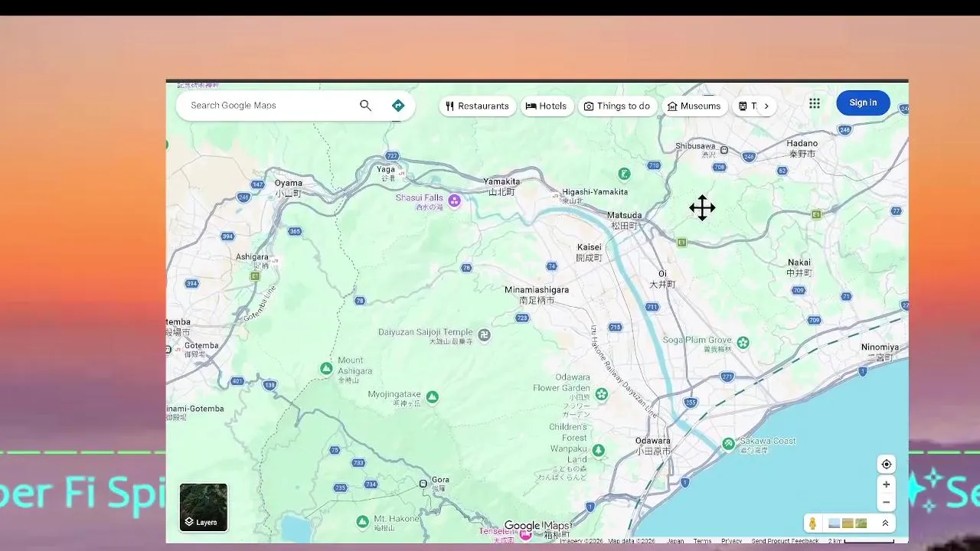This screenshot has height=551, width=980.
Task: Click the Gora station icon
Action: click(423, 484)
